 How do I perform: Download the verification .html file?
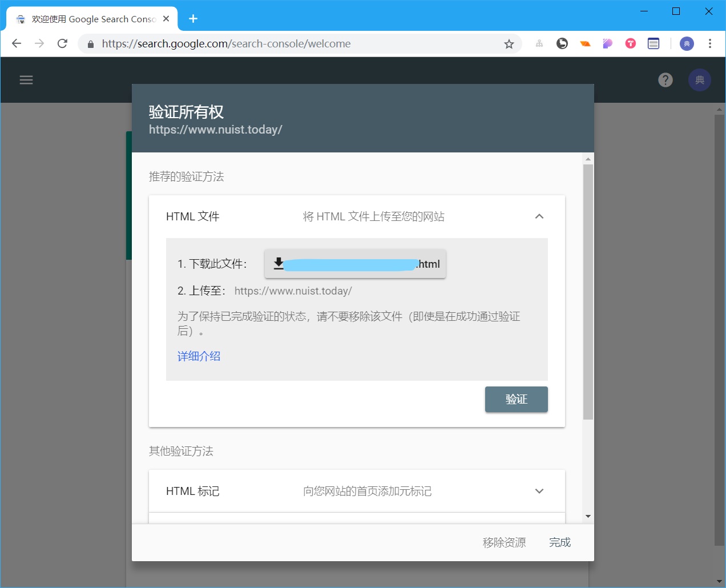point(355,264)
